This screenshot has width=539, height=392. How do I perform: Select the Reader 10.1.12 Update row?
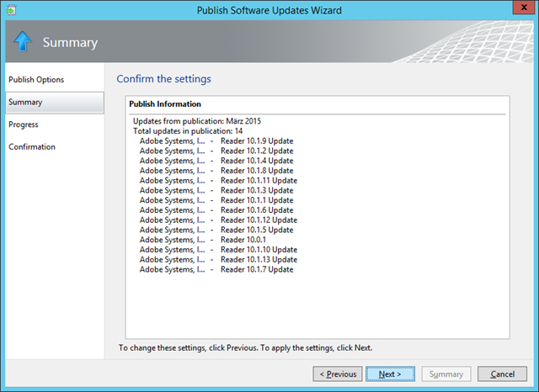click(218, 220)
